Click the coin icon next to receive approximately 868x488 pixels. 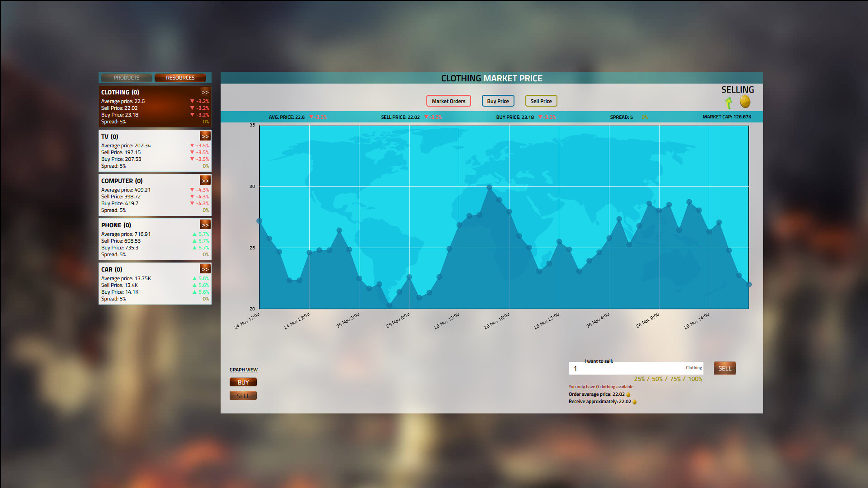click(635, 402)
